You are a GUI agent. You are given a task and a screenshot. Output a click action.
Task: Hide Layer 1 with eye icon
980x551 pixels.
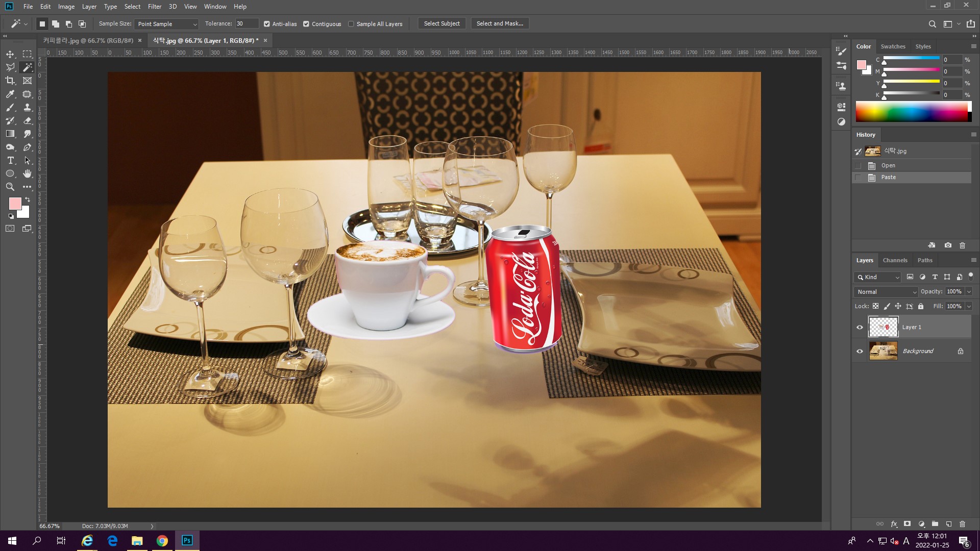pyautogui.click(x=860, y=327)
